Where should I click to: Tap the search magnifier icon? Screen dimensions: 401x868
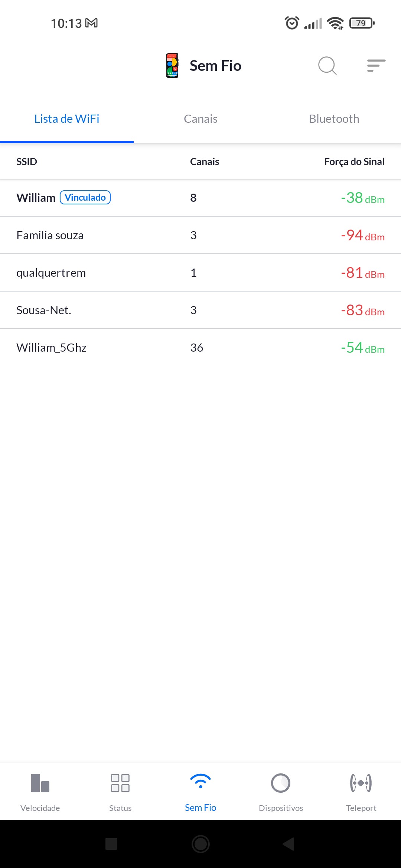[x=327, y=66]
